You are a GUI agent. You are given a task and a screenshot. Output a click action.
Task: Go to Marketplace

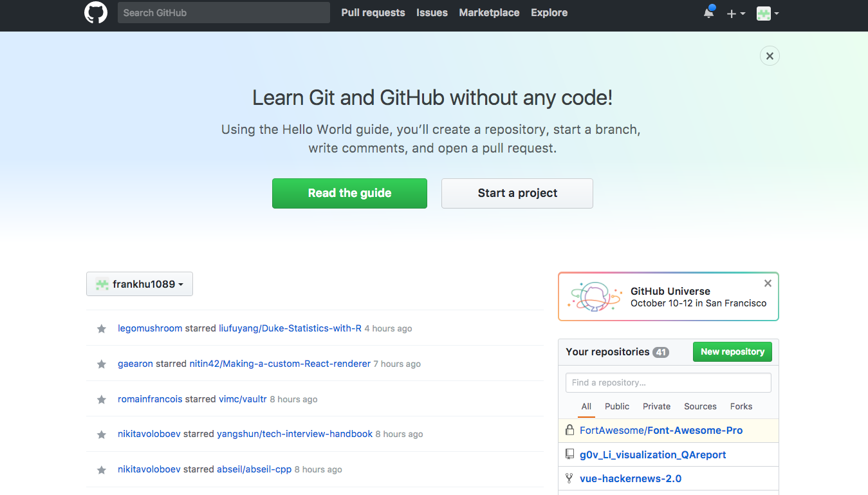coord(489,13)
